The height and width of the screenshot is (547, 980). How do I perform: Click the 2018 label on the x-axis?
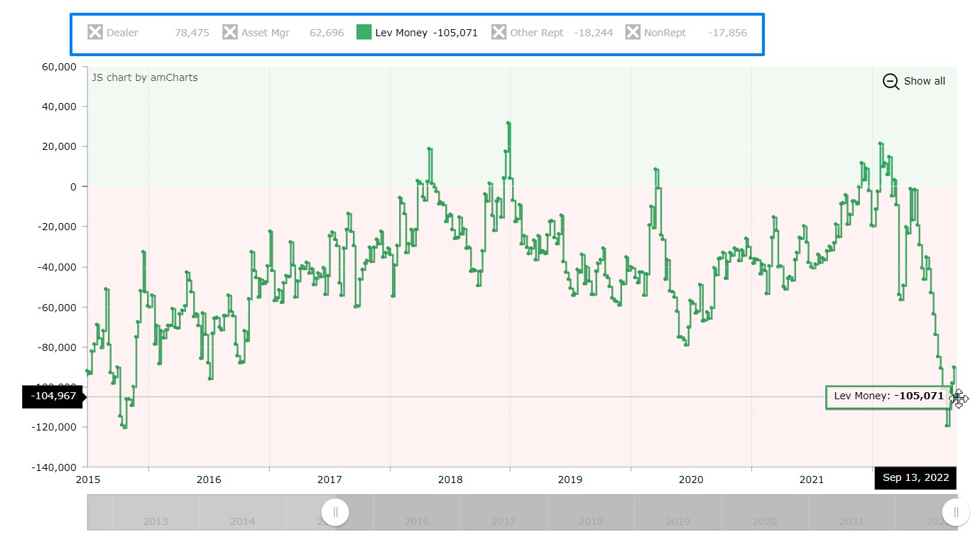[450, 480]
